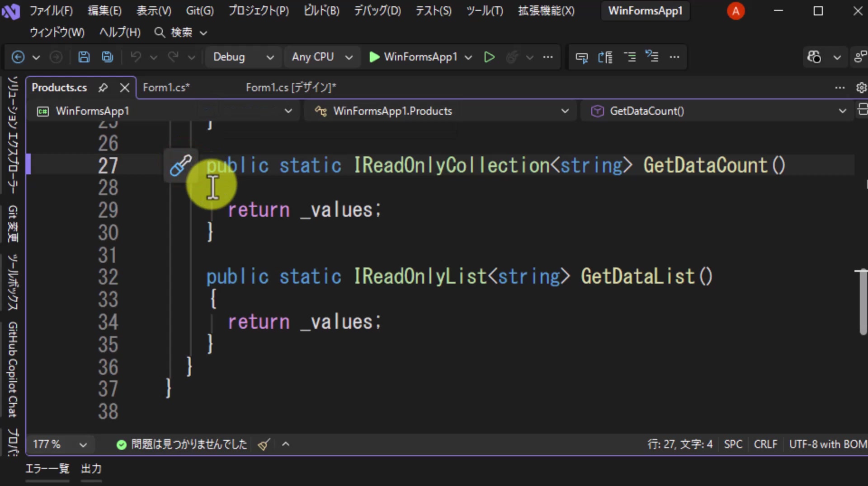This screenshot has height=486, width=868.
Task: Start debugging with green WinFormsApp1 play button
Action: pos(413,57)
